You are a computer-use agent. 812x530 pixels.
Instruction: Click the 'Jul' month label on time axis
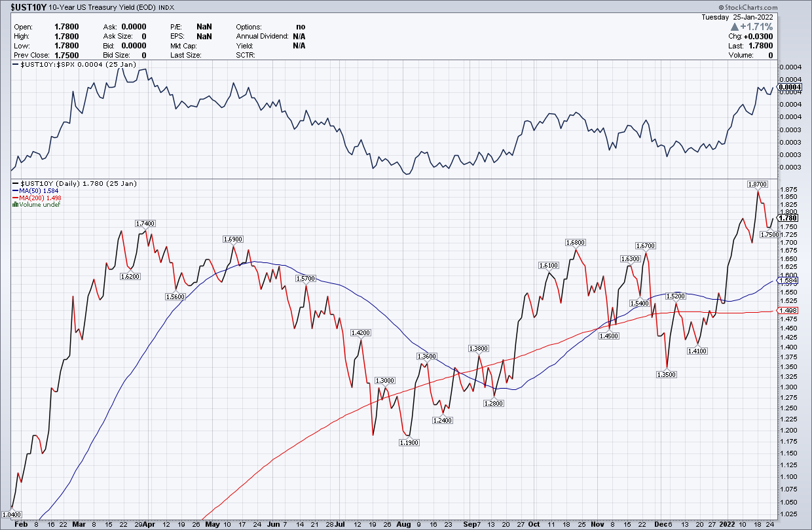(x=341, y=525)
